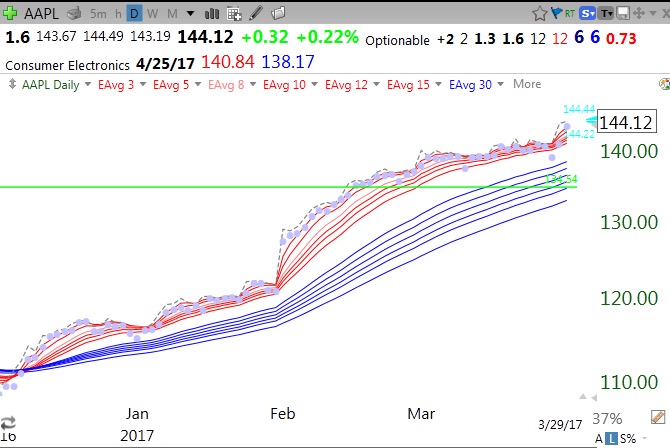Viewport: 670px width, 448px height.
Task: Click the last price 144.12 in header
Action: pyautogui.click(x=206, y=37)
